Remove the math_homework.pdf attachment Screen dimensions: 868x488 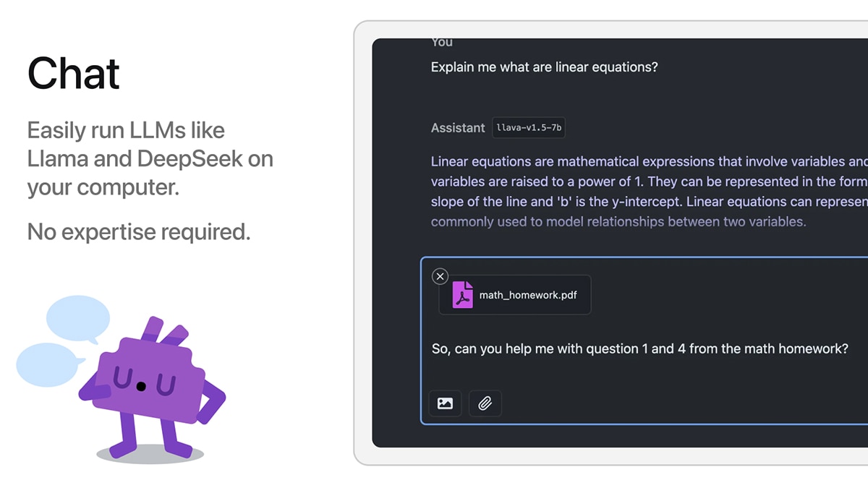pyautogui.click(x=440, y=276)
